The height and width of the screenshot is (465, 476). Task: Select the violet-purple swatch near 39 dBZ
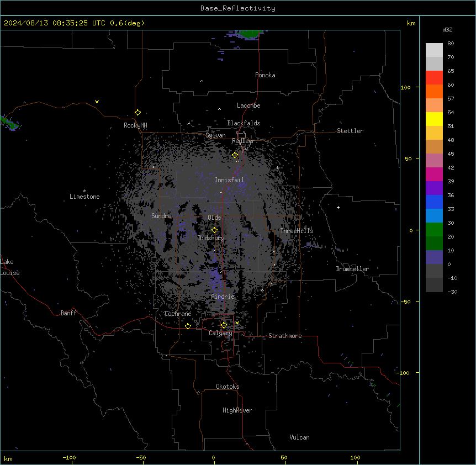point(434,188)
